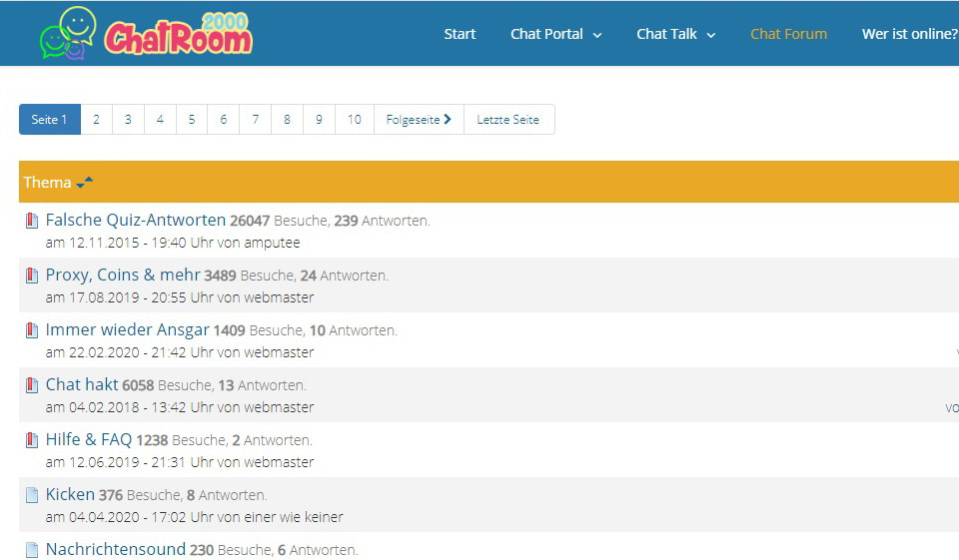
Task: Click text 'am 04.04.2020 - 17:02 Uhr von einer wie keiner'
Action: tap(195, 517)
